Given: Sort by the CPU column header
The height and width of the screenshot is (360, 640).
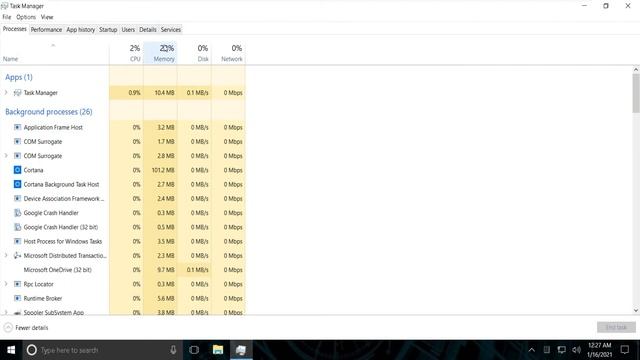Looking at the screenshot, I should [127, 53].
